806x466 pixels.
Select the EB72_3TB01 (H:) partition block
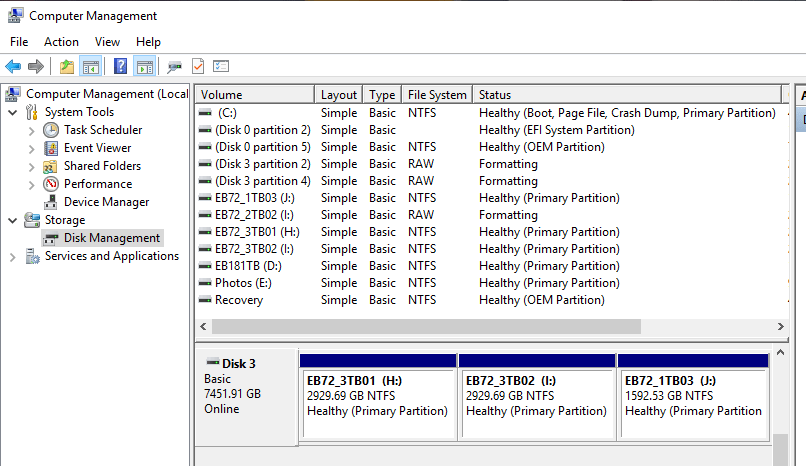[x=377, y=397]
